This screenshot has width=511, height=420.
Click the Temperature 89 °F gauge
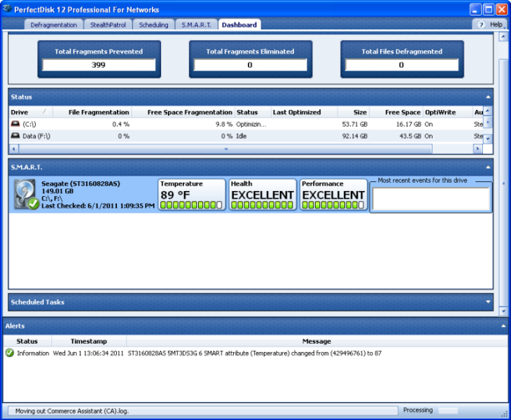click(x=192, y=195)
